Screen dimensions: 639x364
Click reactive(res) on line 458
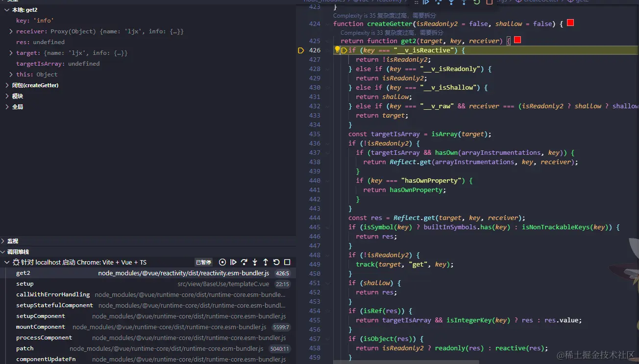[x=520, y=348]
